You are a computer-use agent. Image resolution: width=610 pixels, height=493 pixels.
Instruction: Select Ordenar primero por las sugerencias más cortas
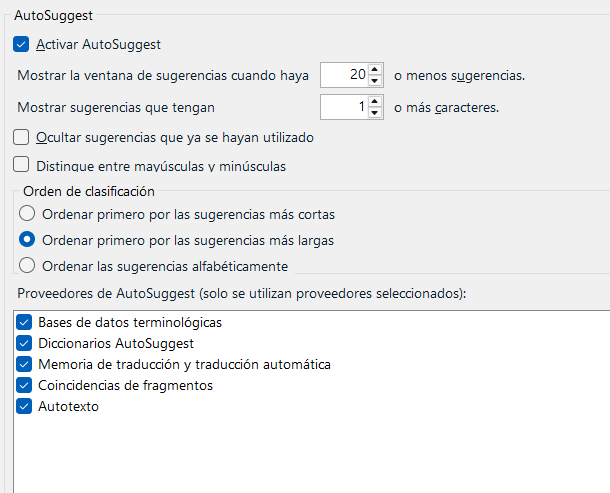(27, 214)
